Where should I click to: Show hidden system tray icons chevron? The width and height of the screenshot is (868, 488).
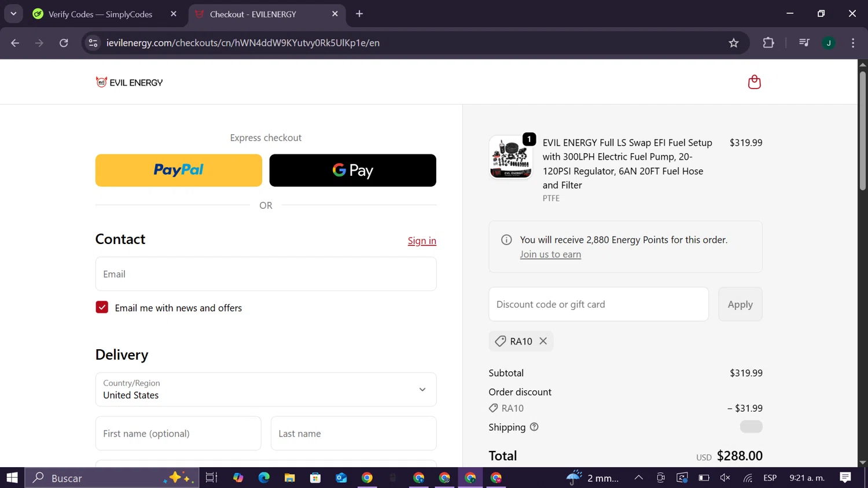[x=638, y=478]
